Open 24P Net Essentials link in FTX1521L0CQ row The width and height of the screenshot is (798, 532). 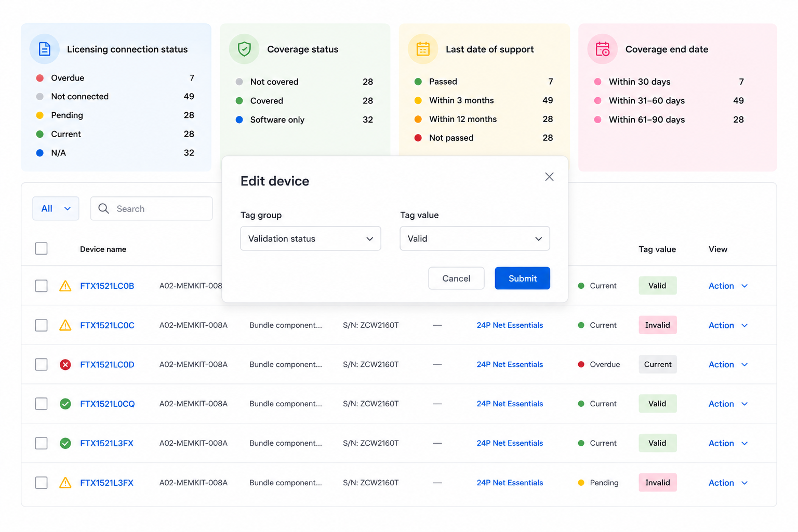click(x=510, y=404)
